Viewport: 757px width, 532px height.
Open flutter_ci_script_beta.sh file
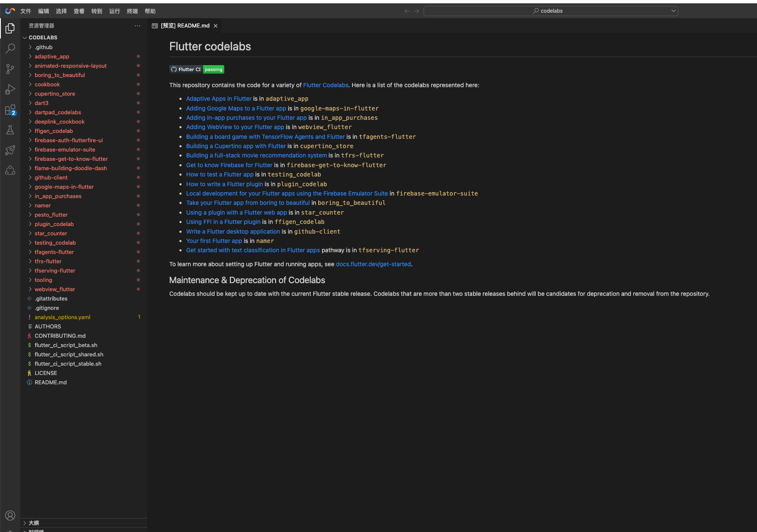point(84,345)
